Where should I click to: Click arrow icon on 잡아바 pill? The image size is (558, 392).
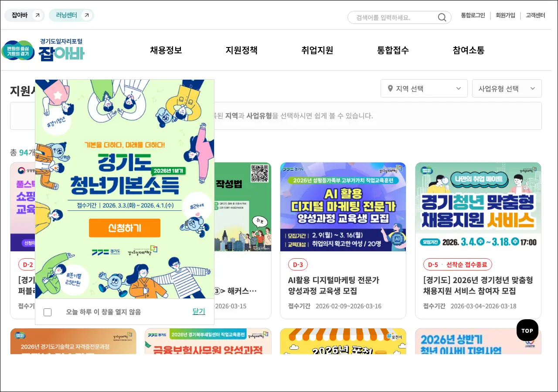[x=37, y=16]
